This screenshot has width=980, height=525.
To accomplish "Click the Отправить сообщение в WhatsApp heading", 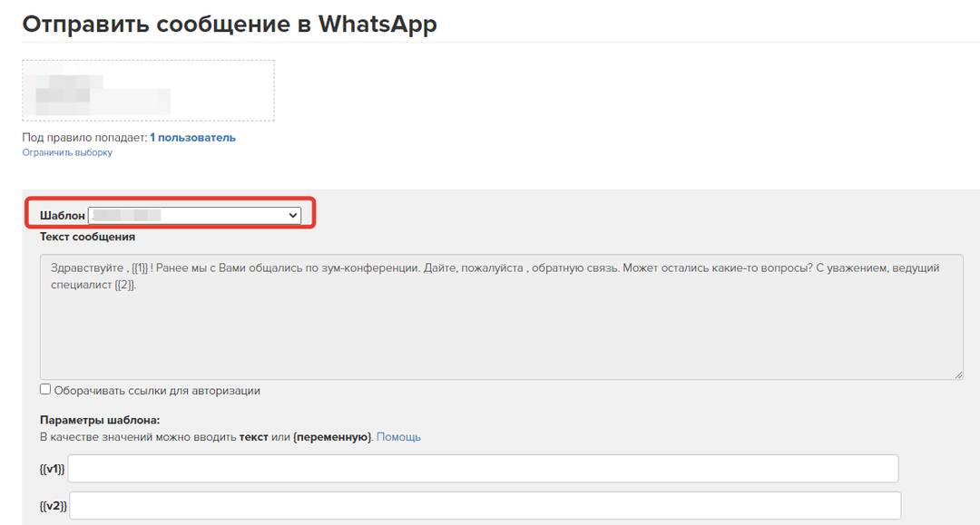I will point(230,24).
